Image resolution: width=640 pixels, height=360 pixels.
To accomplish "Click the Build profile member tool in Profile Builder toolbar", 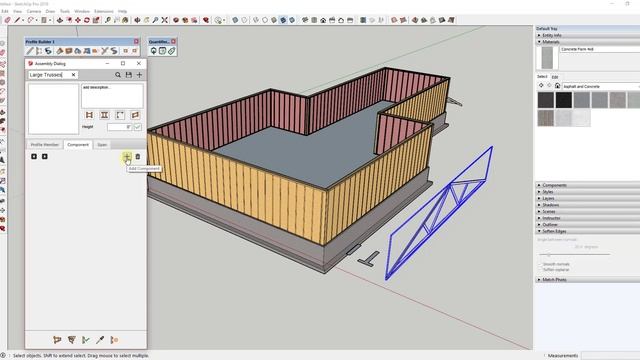I will point(30,51).
